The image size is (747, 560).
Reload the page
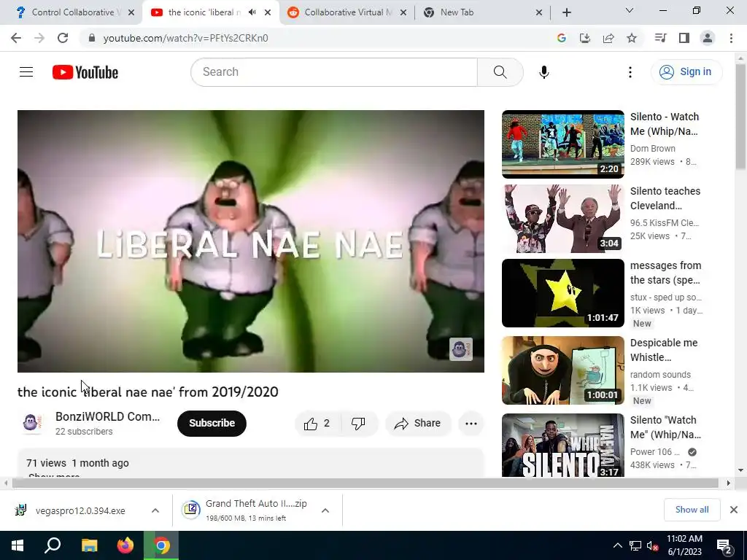tap(63, 38)
